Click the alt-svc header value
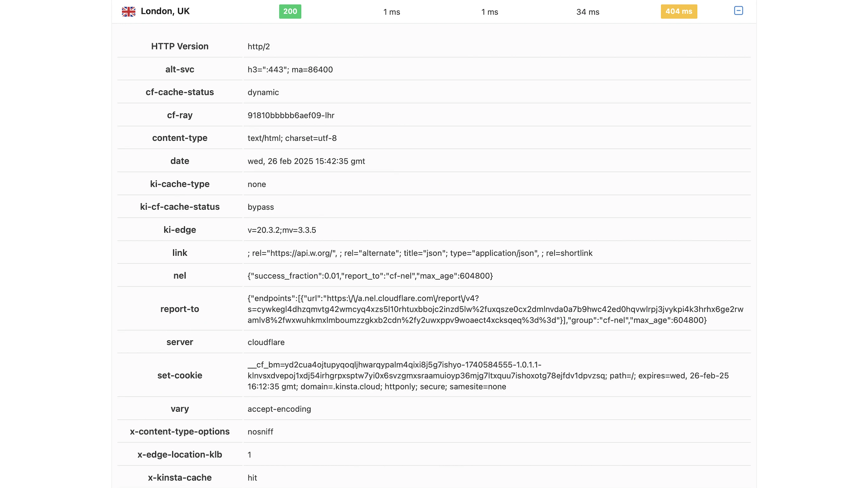The height and width of the screenshot is (488, 868). [x=290, y=69]
